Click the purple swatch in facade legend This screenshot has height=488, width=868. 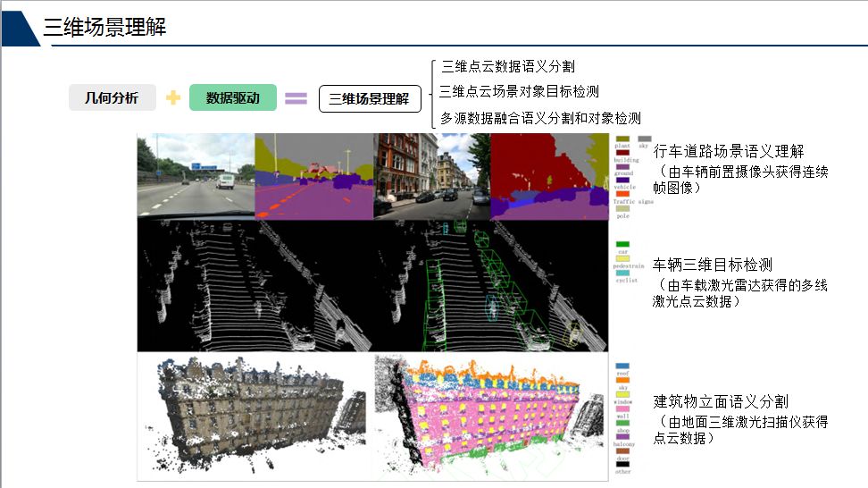coord(622,437)
